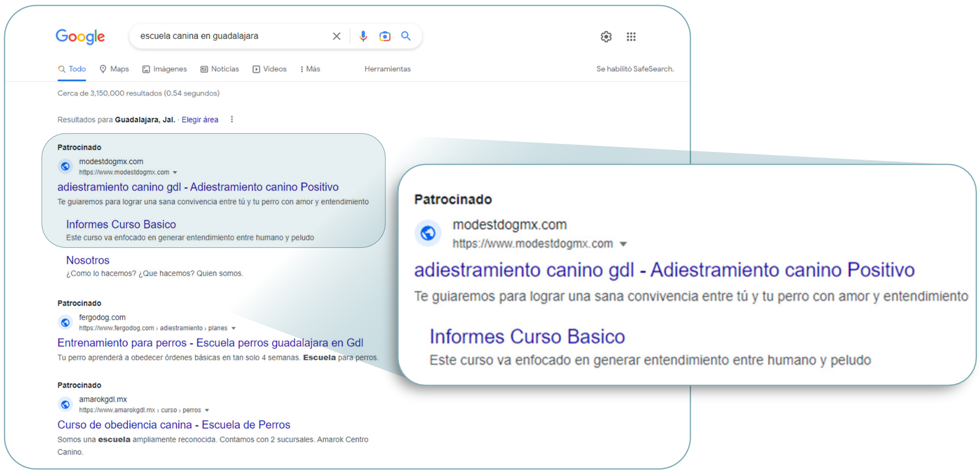980x474 pixels.
Task: Expand the dropdown arrow in the enlarged ad callout URL
Action: [623, 244]
